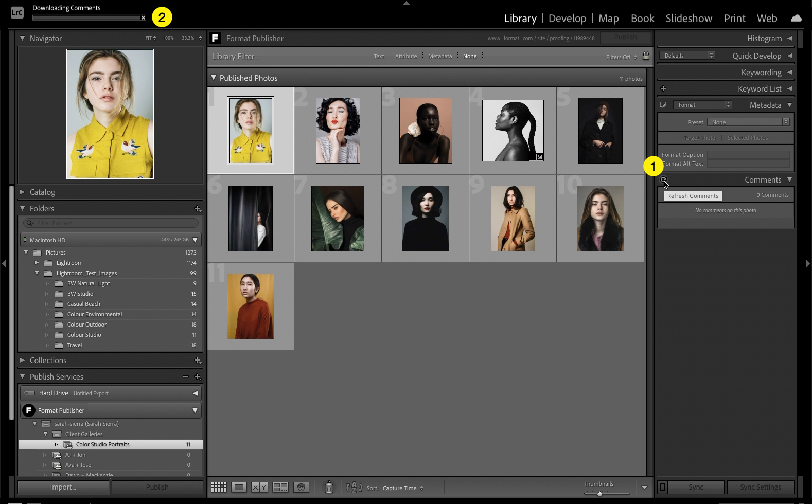Open the Slideshow module
Image resolution: width=812 pixels, height=504 pixels.
pos(689,19)
